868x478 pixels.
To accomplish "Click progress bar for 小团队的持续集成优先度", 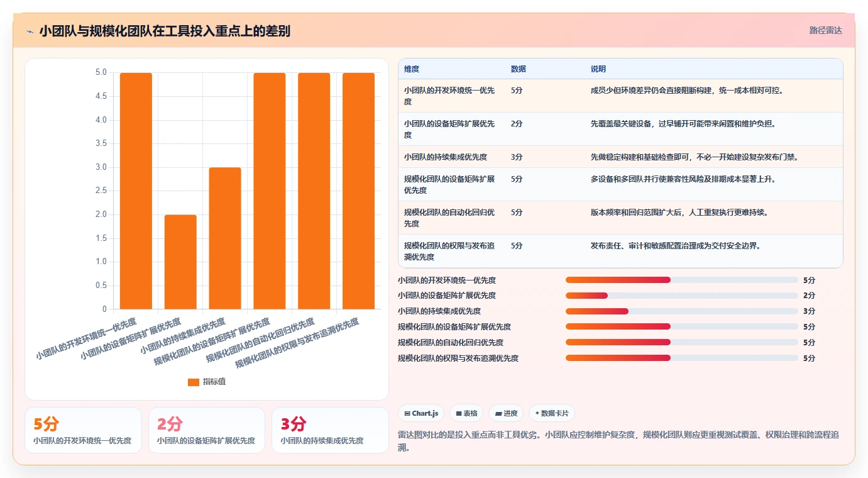I will pyautogui.click(x=682, y=311).
